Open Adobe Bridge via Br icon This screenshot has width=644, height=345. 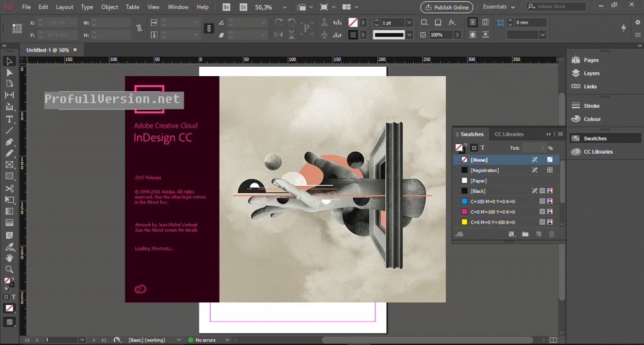(226, 7)
